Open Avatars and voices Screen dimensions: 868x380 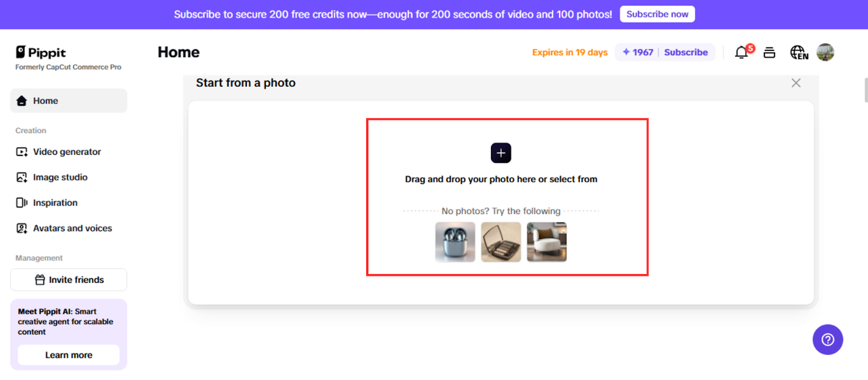pos(73,229)
